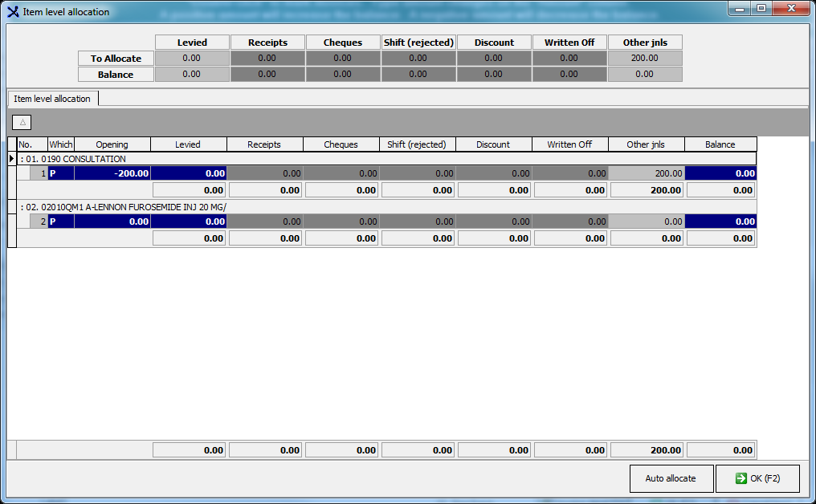Image resolution: width=816 pixels, height=504 pixels.
Task: Click the Which column header in the grid
Action: [x=60, y=144]
